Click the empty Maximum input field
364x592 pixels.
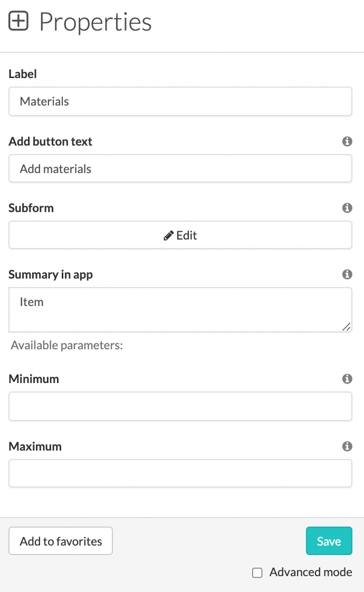(180, 473)
